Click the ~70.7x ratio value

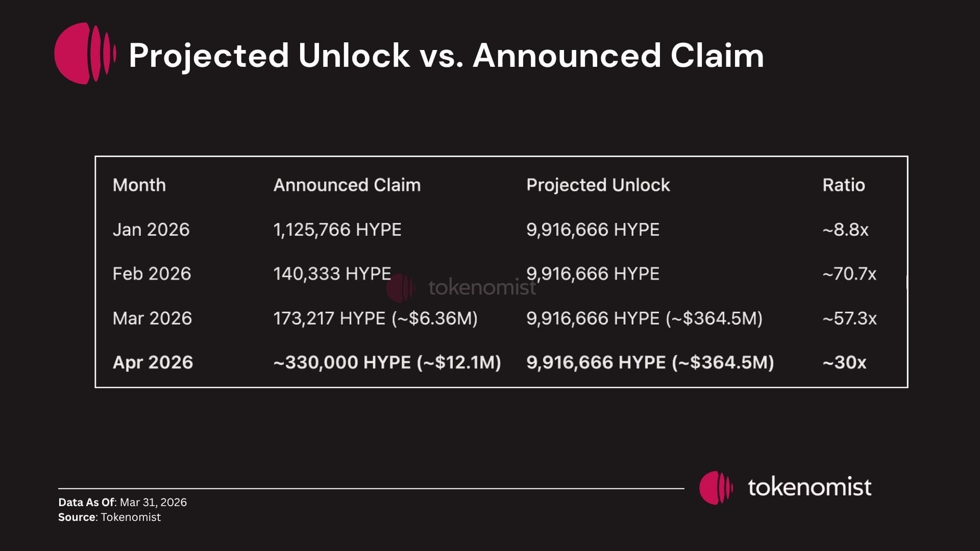(849, 274)
